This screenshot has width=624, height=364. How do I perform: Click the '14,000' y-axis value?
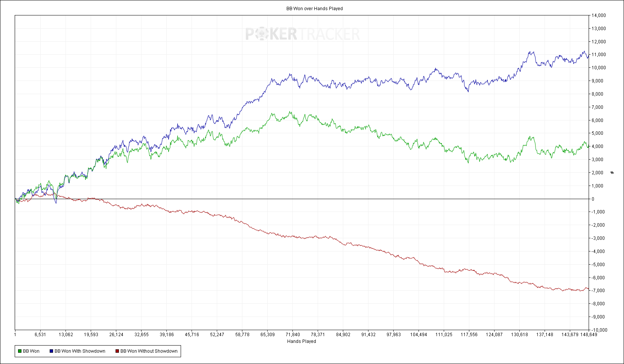pos(599,15)
